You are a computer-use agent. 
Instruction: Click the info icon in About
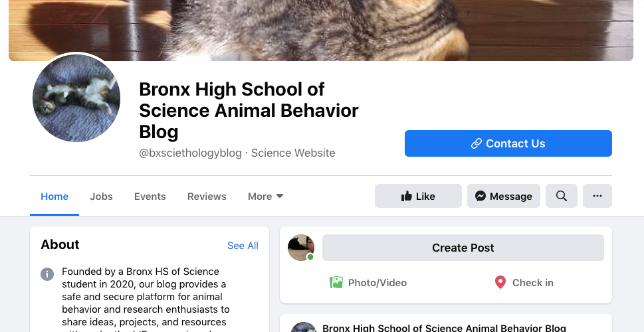click(x=47, y=274)
